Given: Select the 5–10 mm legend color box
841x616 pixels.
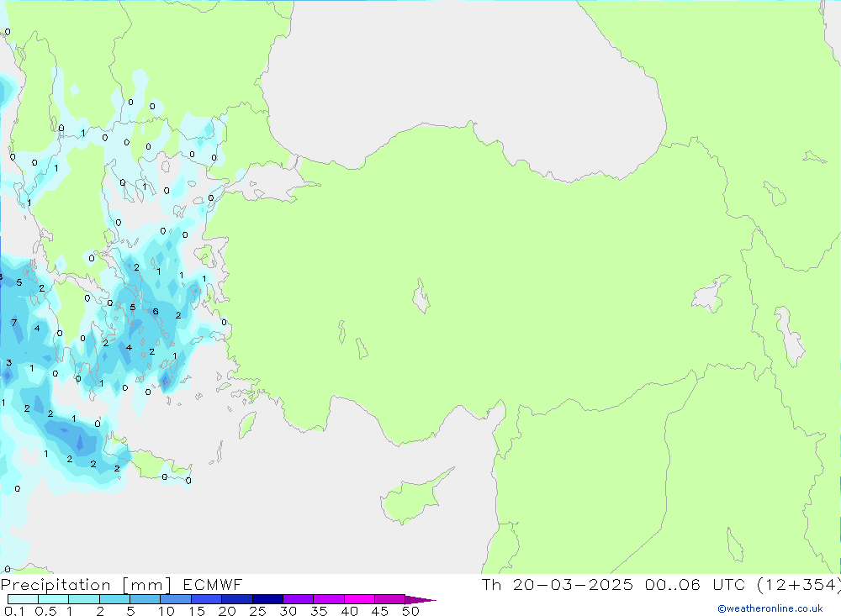Looking at the screenshot, I should click(x=145, y=599).
